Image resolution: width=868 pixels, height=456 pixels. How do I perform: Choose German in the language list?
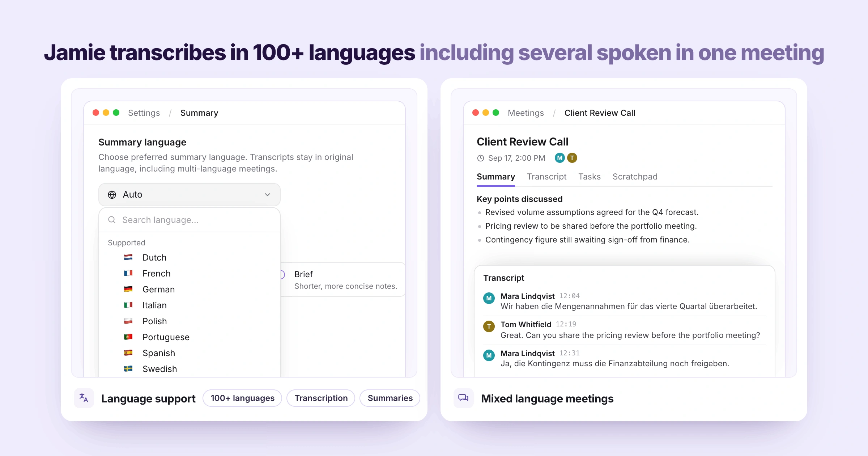coord(189,290)
